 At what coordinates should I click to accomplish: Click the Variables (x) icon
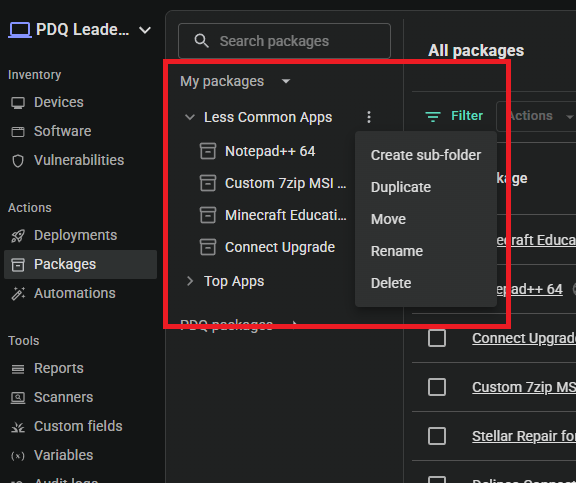pos(18,456)
